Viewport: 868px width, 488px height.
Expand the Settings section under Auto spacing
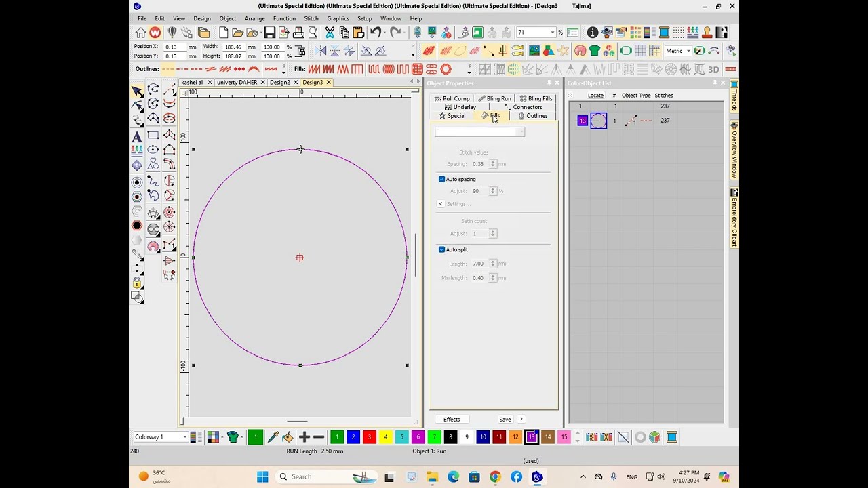click(x=441, y=204)
